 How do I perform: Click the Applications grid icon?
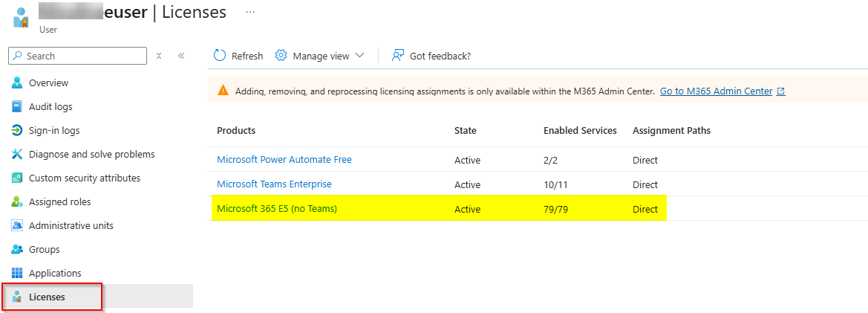[x=18, y=273]
